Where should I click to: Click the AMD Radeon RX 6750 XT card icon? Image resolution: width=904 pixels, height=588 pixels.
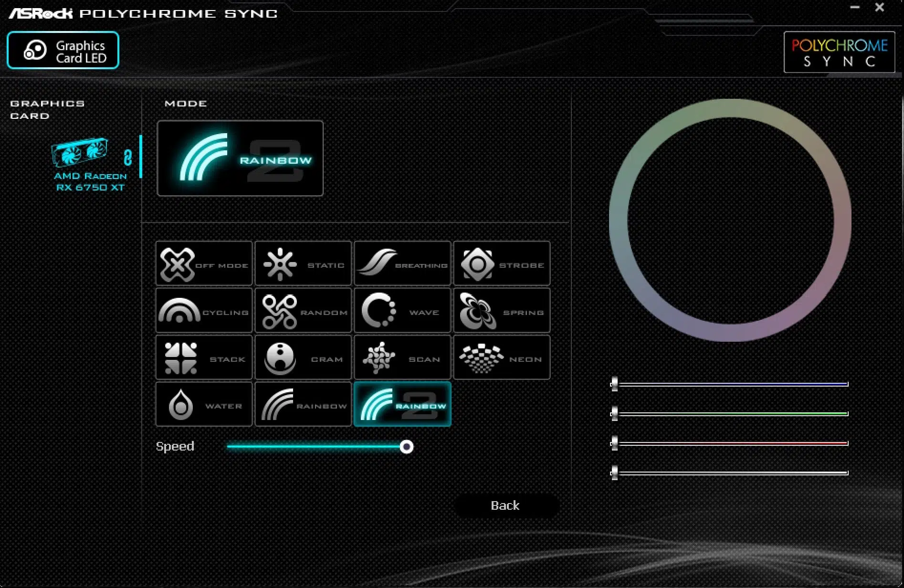point(80,153)
